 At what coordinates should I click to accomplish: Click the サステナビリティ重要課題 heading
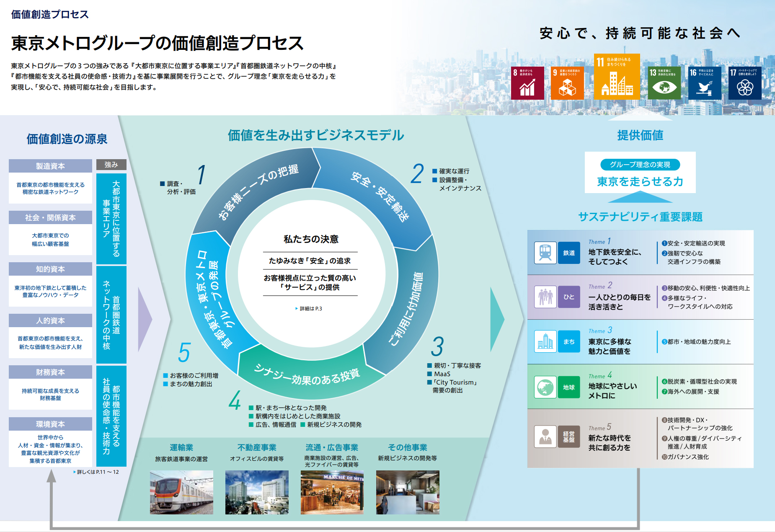[x=640, y=217]
